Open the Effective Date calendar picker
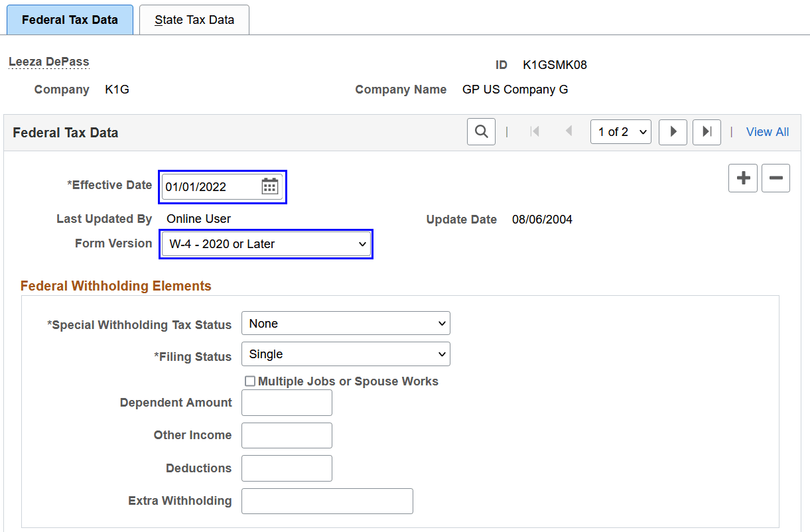The image size is (810, 532). (269, 186)
